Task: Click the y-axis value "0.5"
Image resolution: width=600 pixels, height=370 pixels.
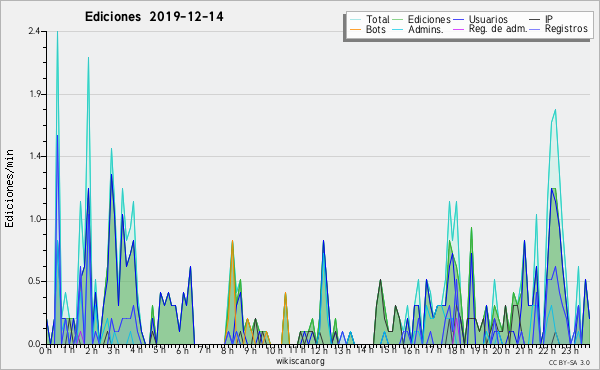Action: (34, 281)
